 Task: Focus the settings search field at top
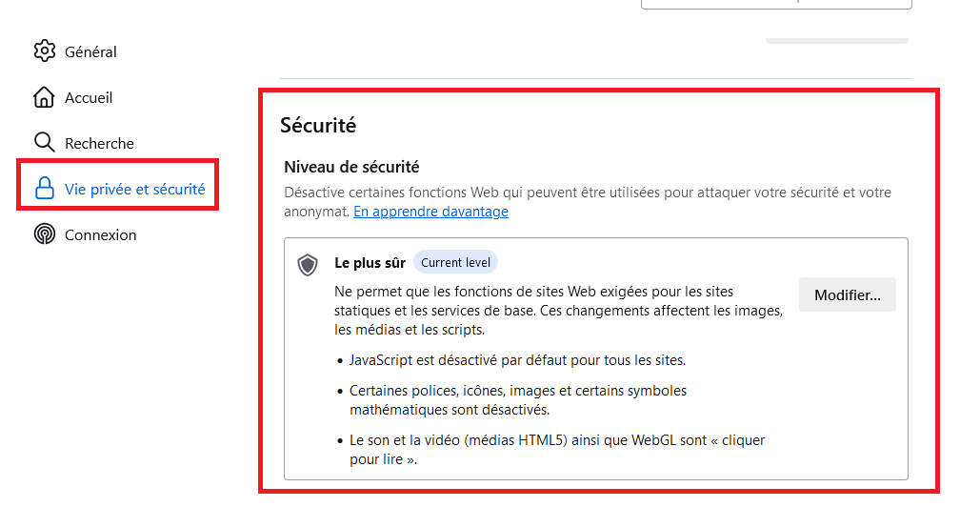pyautogui.click(x=776, y=4)
